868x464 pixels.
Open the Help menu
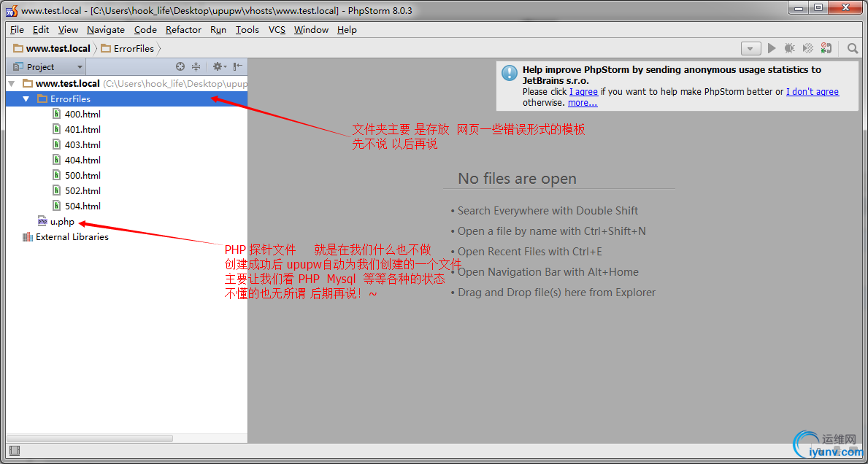click(x=347, y=30)
